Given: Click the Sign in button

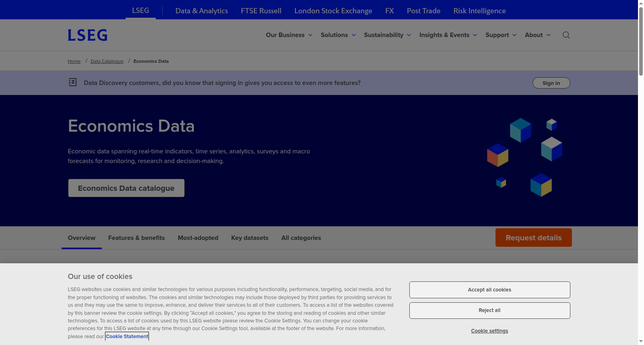Looking at the screenshot, I should click(x=551, y=83).
